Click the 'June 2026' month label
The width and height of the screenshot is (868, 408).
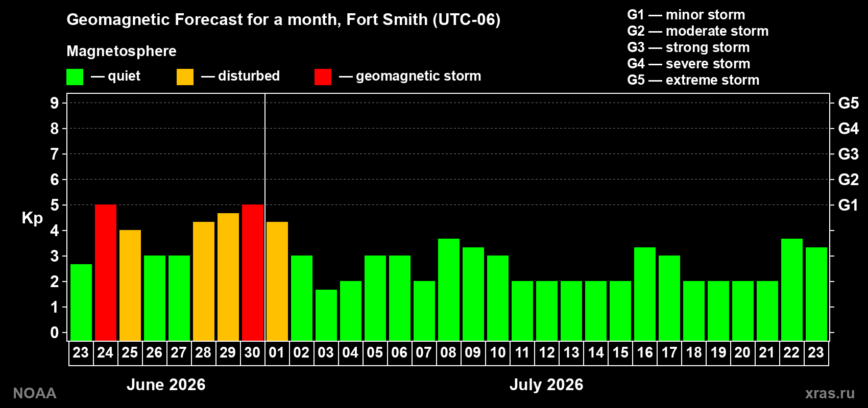(x=166, y=385)
